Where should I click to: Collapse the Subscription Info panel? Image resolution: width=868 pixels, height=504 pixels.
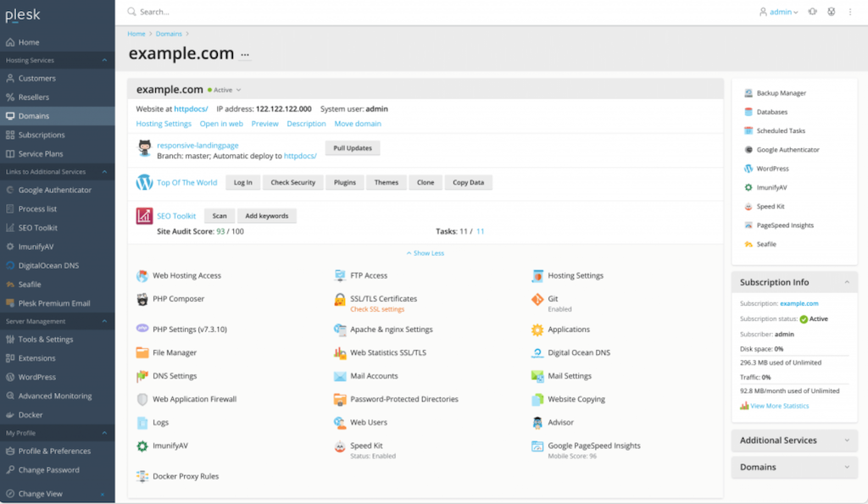point(847,282)
